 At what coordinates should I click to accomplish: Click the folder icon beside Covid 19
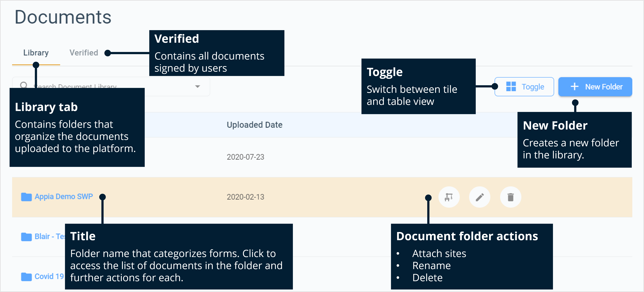coord(26,277)
